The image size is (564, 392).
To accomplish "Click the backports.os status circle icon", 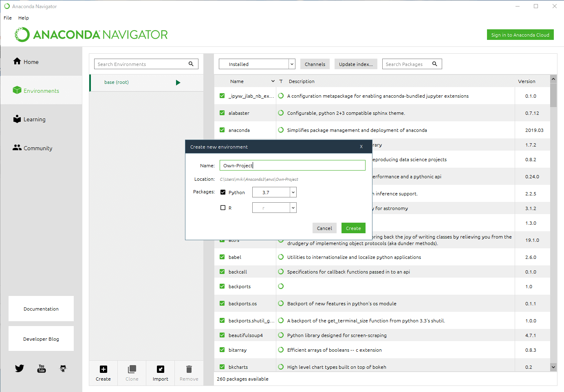I will point(281,303).
